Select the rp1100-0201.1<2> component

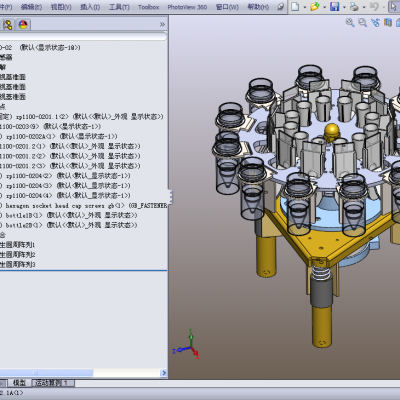[x=82, y=117]
